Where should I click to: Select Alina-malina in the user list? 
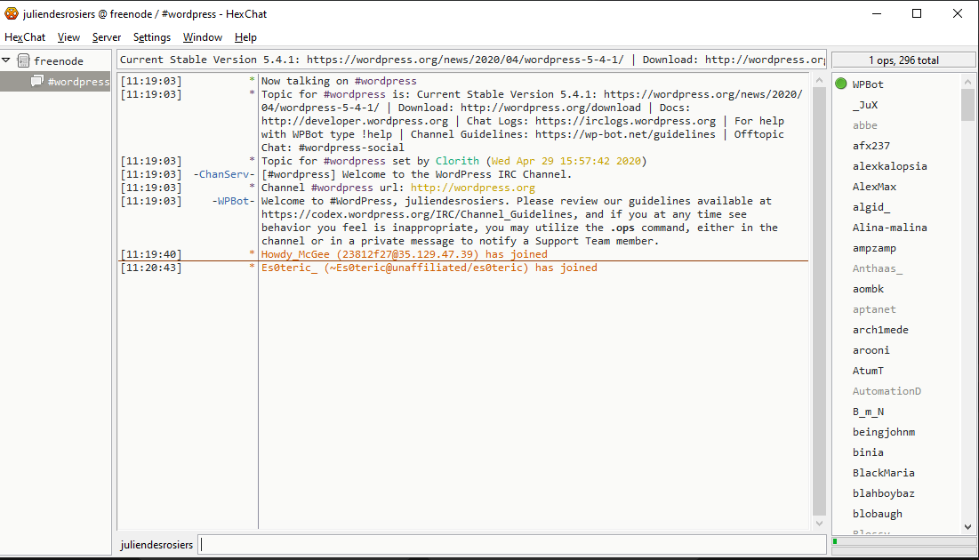click(890, 228)
